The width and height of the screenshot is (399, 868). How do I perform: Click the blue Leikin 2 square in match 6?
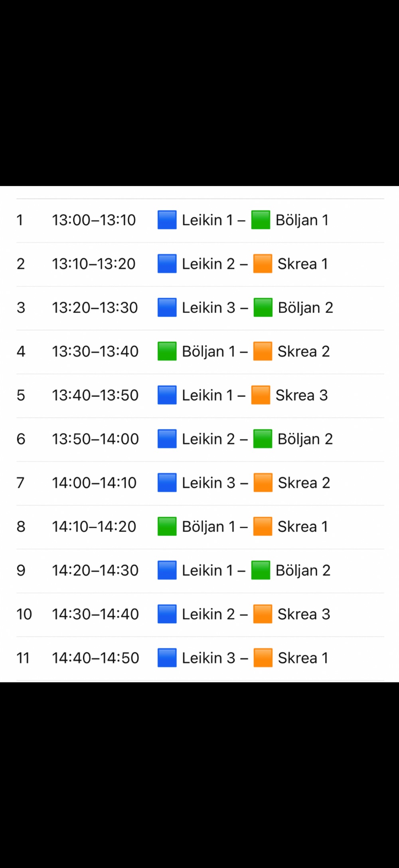point(167,439)
